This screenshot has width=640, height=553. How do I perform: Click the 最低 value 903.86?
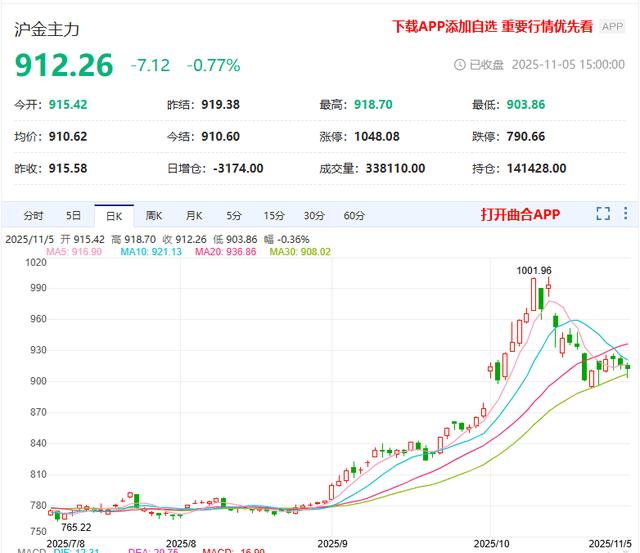click(526, 105)
